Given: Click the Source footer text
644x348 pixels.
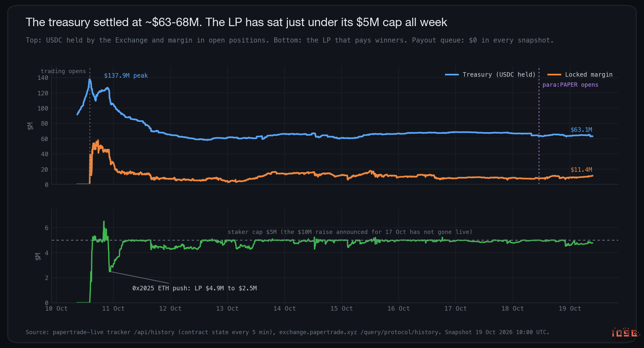Looking at the screenshot, I should pyautogui.click(x=287, y=332).
